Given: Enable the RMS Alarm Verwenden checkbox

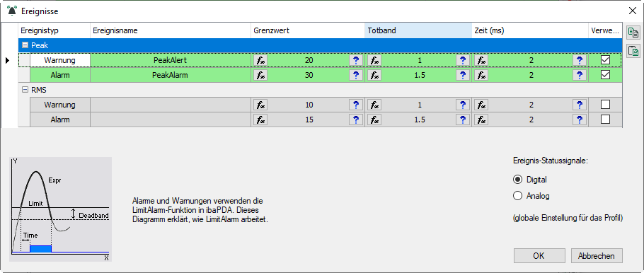Looking at the screenshot, I should [605, 119].
